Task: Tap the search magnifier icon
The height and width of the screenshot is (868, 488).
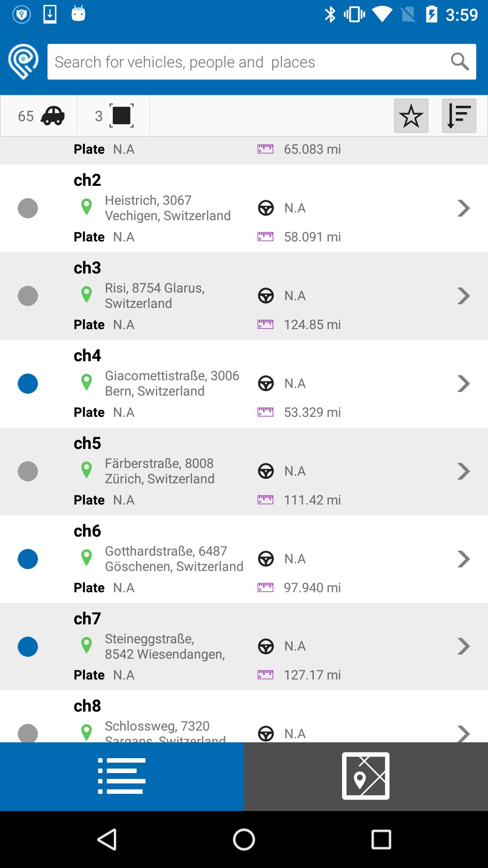Action: pyautogui.click(x=460, y=61)
